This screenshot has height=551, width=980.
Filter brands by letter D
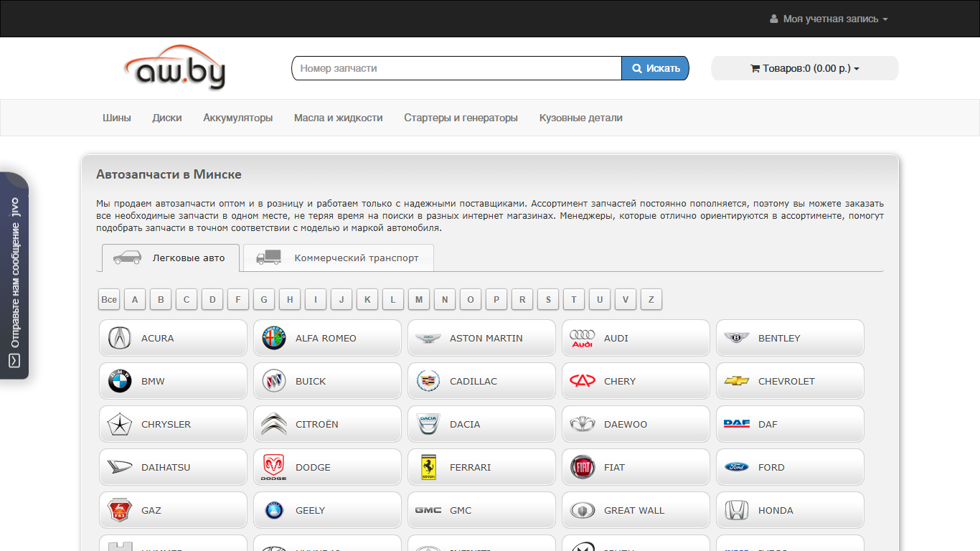click(x=212, y=299)
